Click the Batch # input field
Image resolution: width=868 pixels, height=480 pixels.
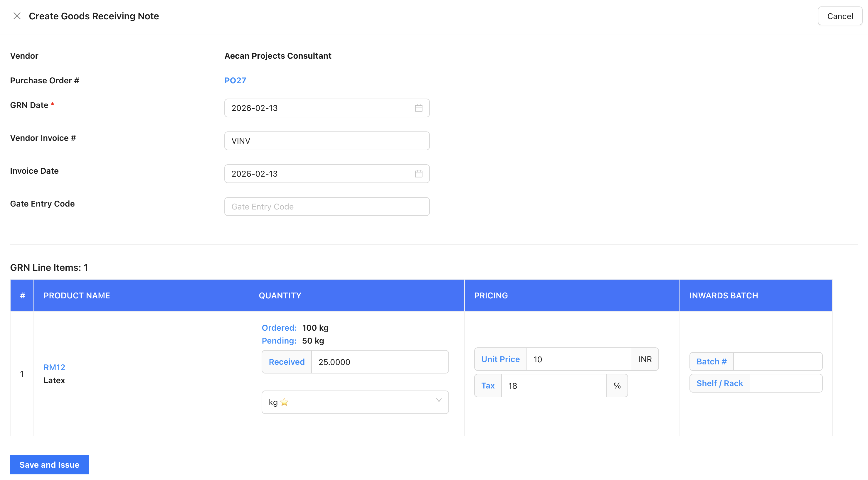(777, 361)
